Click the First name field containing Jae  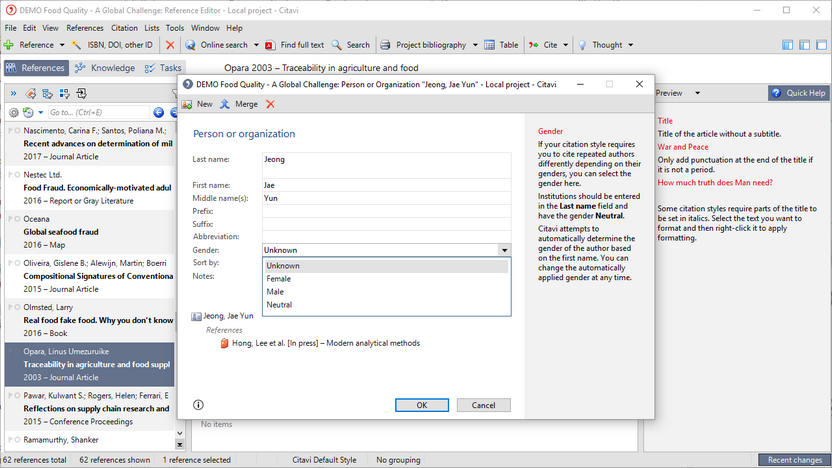[x=386, y=185]
